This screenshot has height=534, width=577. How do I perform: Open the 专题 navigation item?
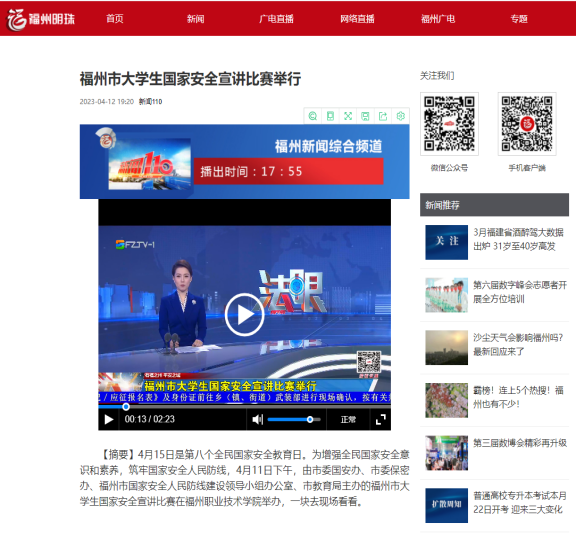(x=519, y=19)
